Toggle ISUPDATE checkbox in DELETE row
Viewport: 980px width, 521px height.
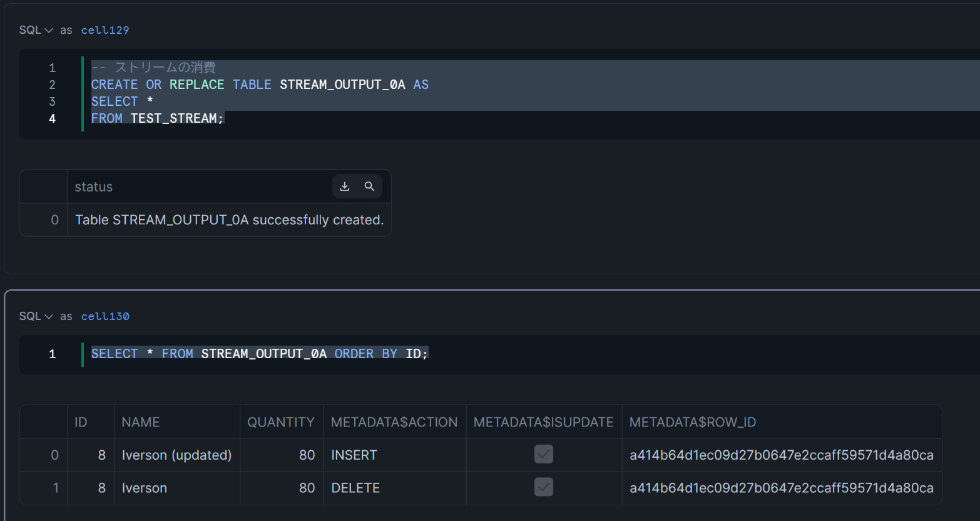pos(544,487)
